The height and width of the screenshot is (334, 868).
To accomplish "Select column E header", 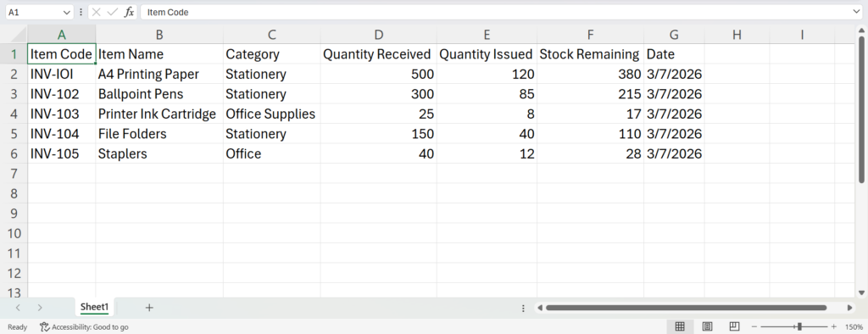I will 487,35.
